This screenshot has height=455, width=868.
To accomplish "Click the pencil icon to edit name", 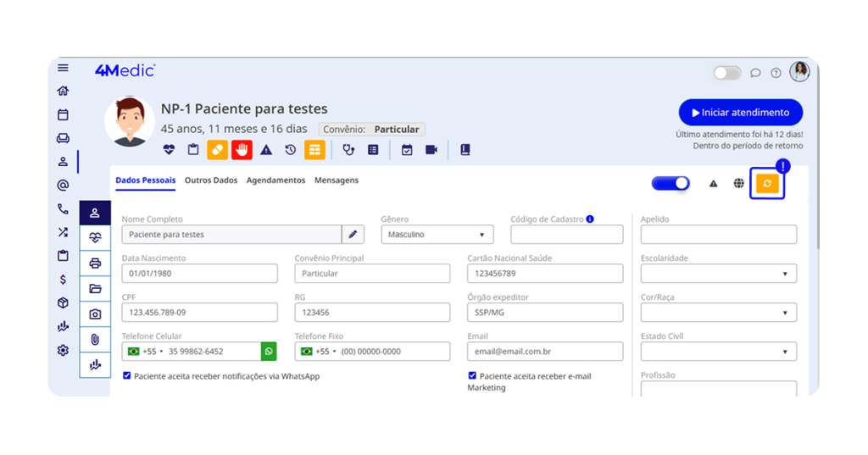I will pos(353,235).
